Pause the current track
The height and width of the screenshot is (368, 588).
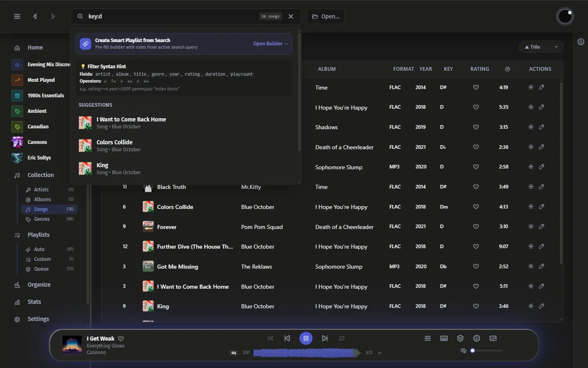(306, 338)
